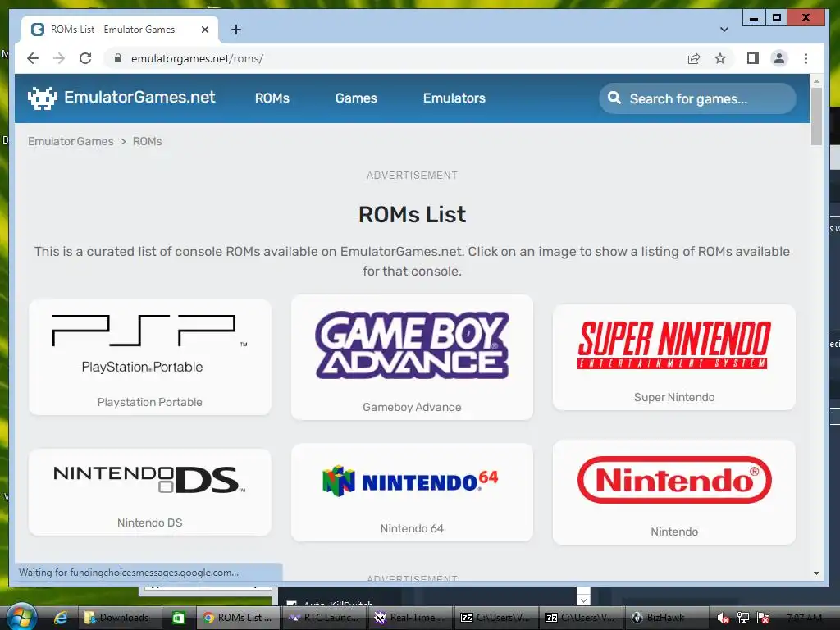This screenshot has height=630, width=840.
Task: Switch to the Downloads taskbar window
Action: (x=120, y=618)
